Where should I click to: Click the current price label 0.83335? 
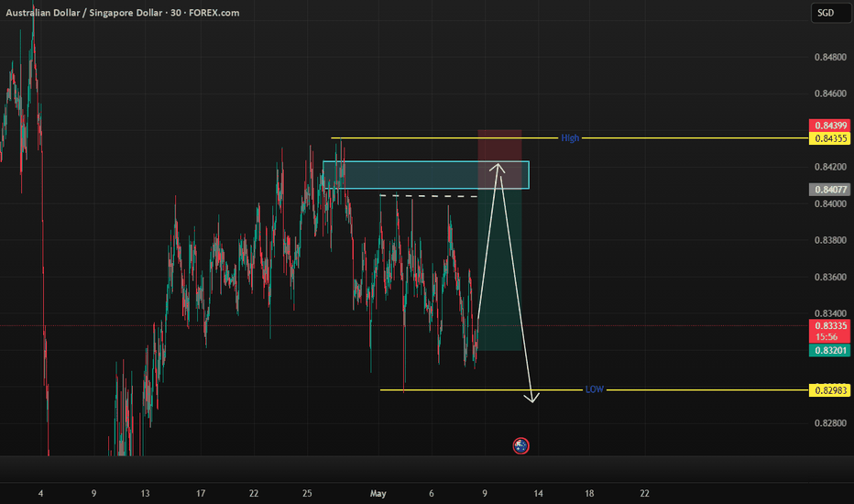pyautogui.click(x=829, y=326)
